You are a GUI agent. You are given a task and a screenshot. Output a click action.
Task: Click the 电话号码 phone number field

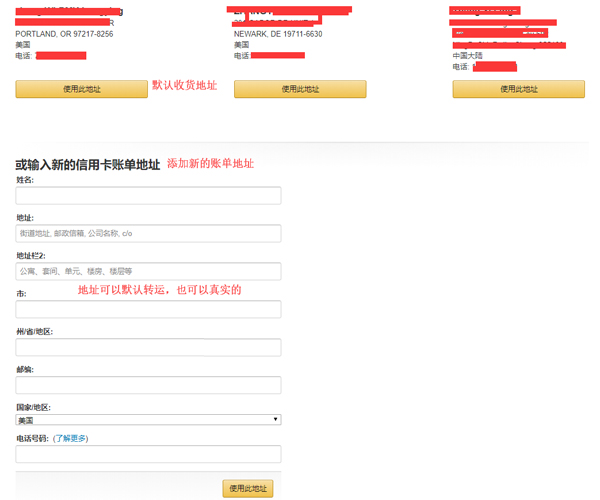(x=148, y=454)
